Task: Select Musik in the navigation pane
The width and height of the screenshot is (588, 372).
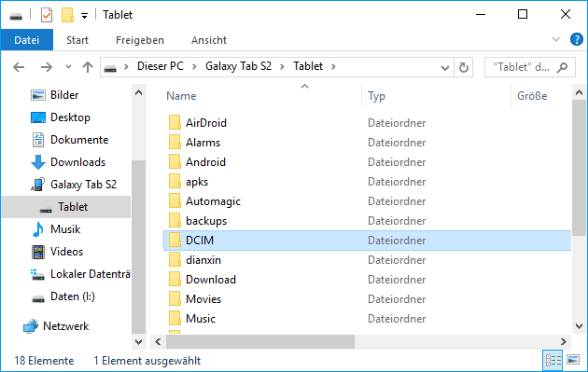Action: [65, 229]
